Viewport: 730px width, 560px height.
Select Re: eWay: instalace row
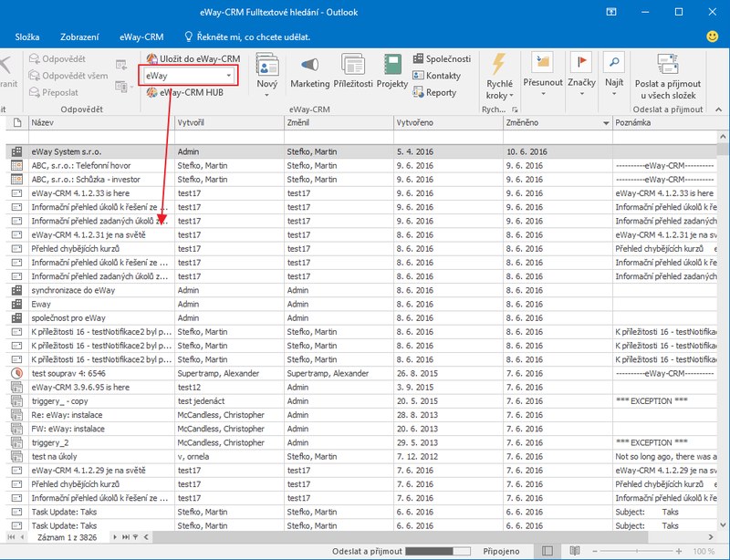pyautogui.click(x=361, y=415)
